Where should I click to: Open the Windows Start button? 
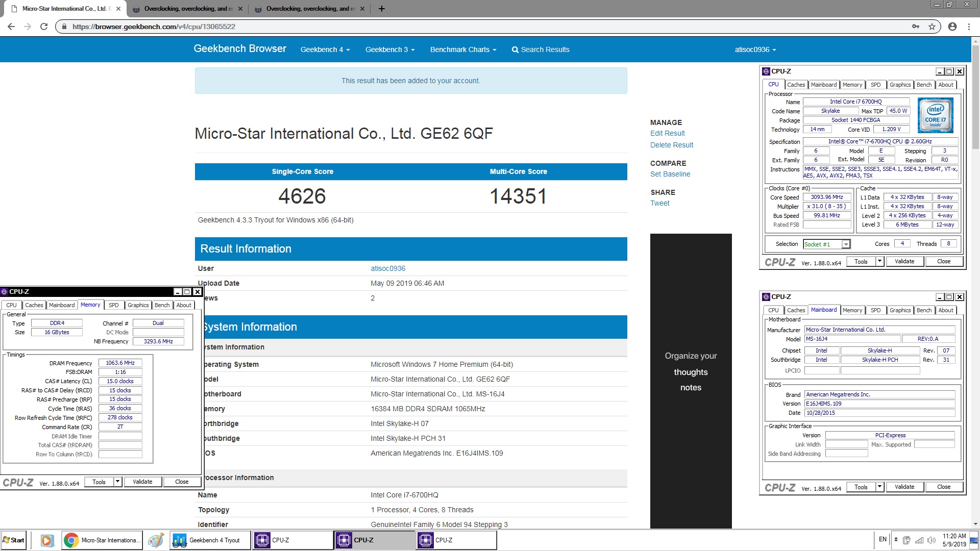tap(14, 540)
